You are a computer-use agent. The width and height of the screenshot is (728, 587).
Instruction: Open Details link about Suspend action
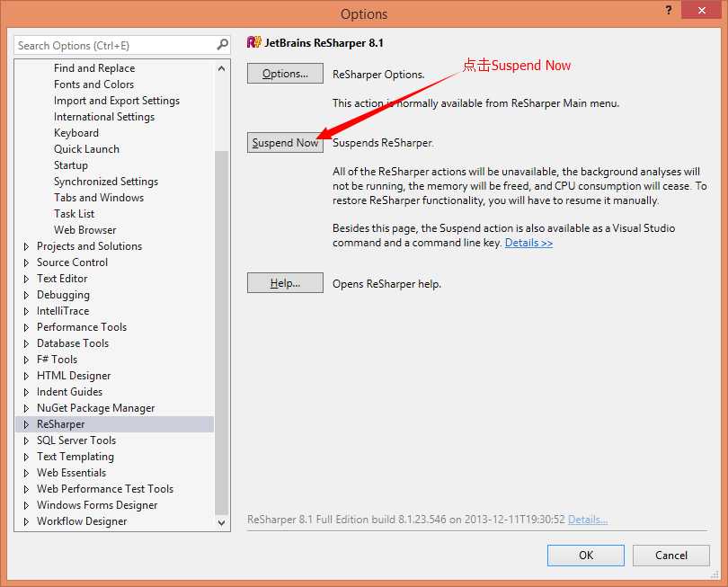point(528,243)
